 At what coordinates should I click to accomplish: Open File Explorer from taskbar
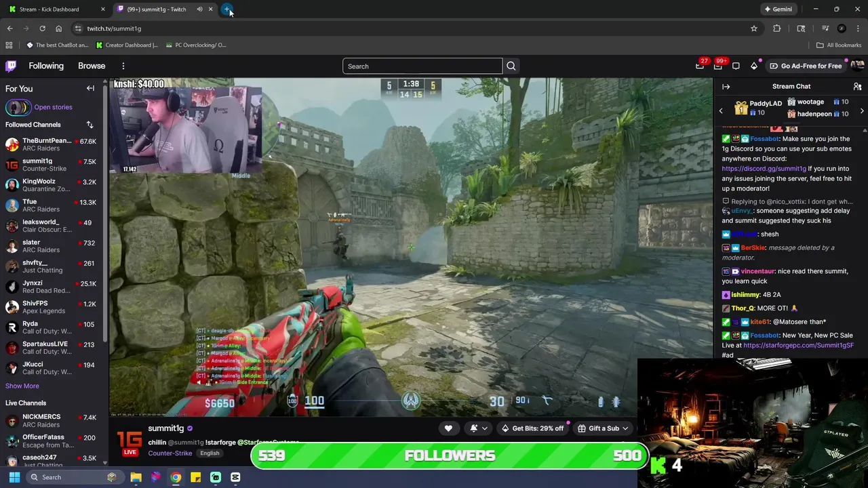click(x=136, y=477)
